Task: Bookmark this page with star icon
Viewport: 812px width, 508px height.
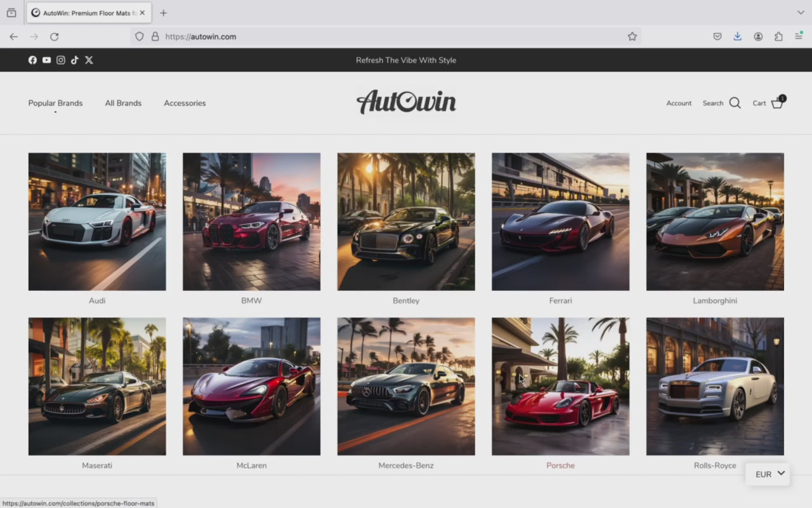Action: click(x=632, y=37)
